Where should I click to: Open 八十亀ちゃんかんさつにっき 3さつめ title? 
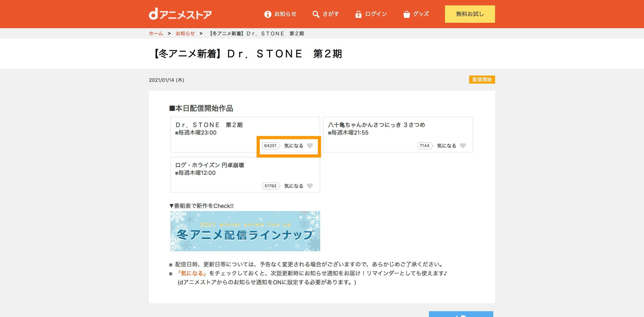tap(377, 125)
